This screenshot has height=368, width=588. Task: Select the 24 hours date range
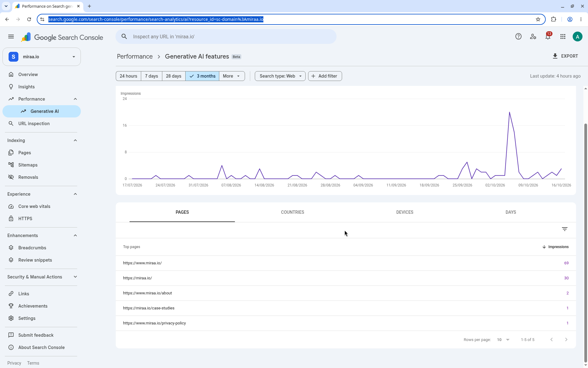pos(128,76)
